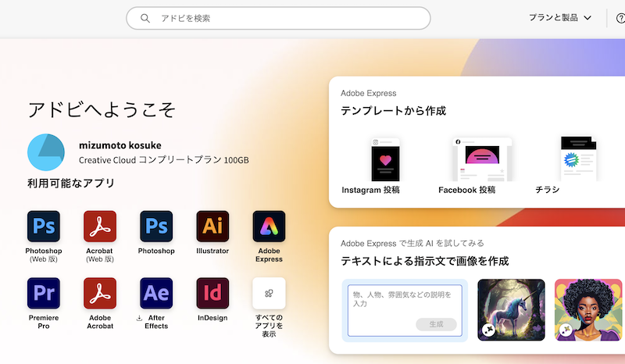
Task: Click the mizumoto kosuke user name
Action: pos(120,145)
